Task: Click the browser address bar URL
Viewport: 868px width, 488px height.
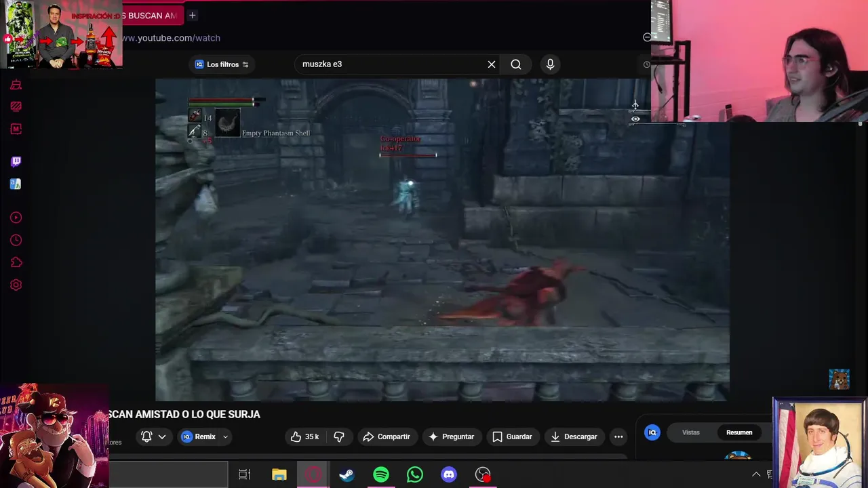Action: (x=171, y=38)
